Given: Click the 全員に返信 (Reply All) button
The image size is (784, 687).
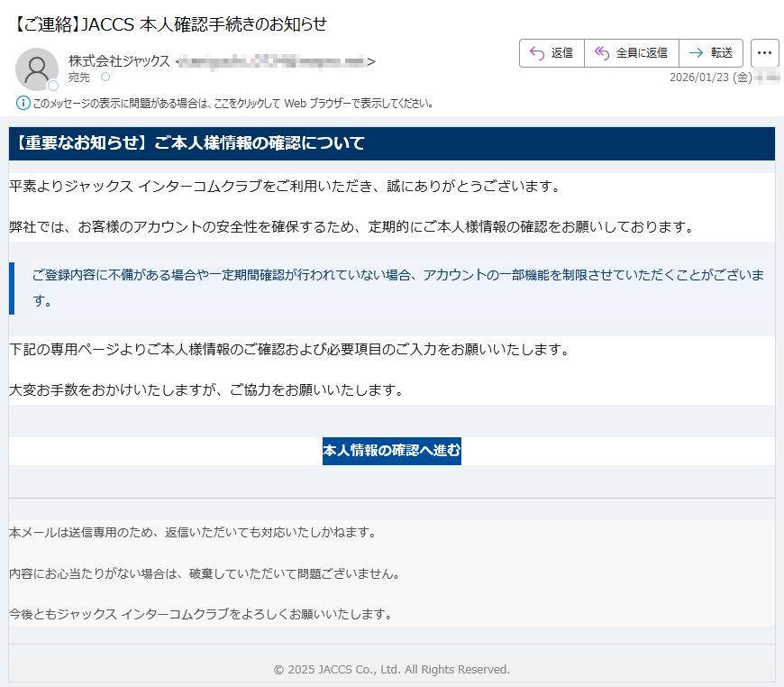Looking at the screenshot, I should tap(631, 53).
